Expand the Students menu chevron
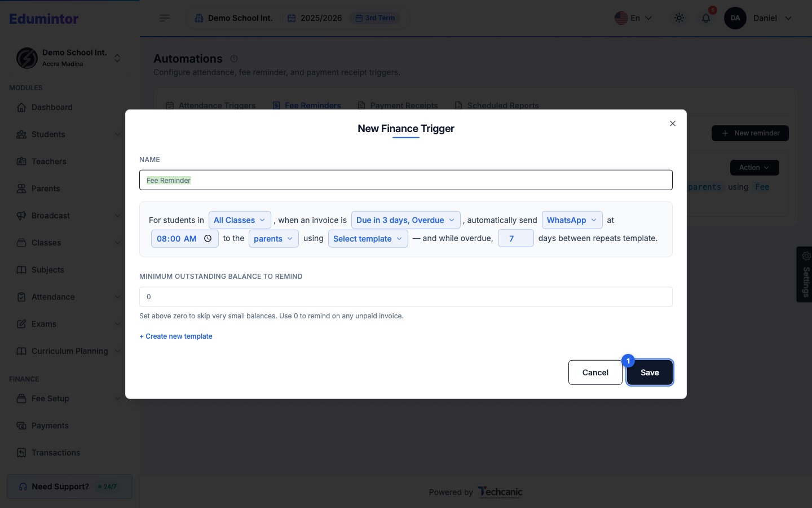 click(118, 134)
